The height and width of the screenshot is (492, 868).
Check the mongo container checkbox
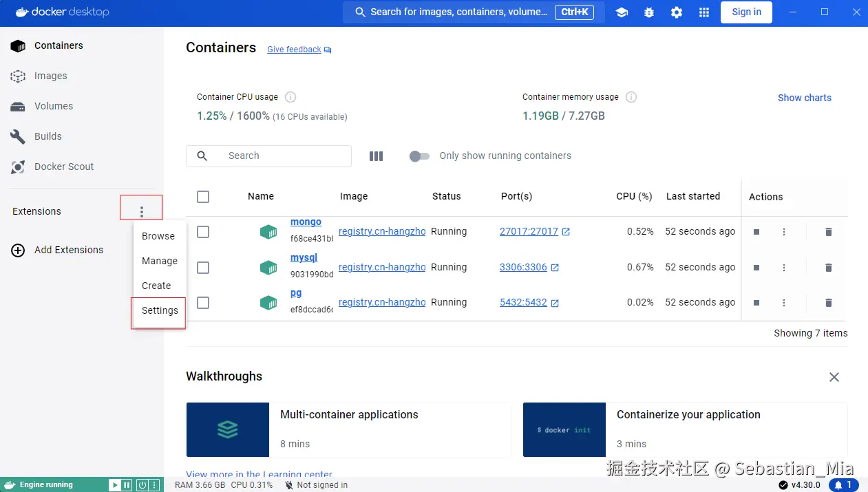click(203, 232)
